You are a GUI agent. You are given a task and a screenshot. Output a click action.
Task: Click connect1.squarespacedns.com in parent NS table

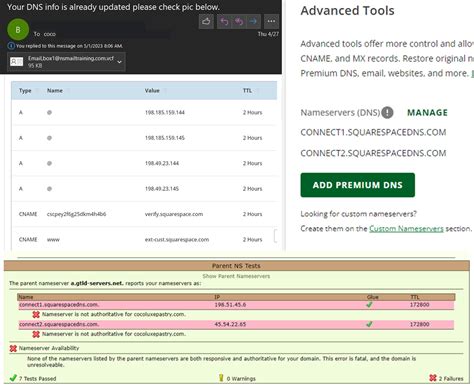click(59, 305)
